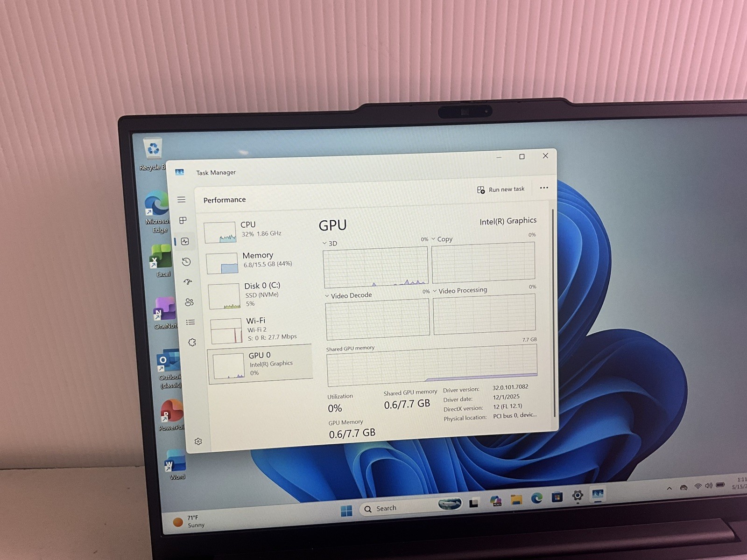
Task: Click the DirectX version 12 (FL 12.1) value
Action: tap(507, 406)
